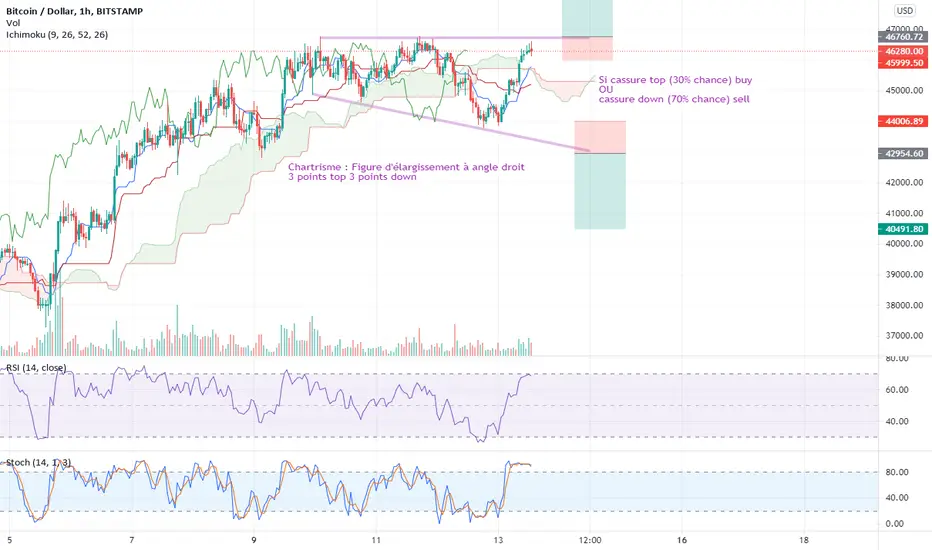Click the RSI (14, close) indicator label
Screen dimensions: 932x550
(36, 368)
